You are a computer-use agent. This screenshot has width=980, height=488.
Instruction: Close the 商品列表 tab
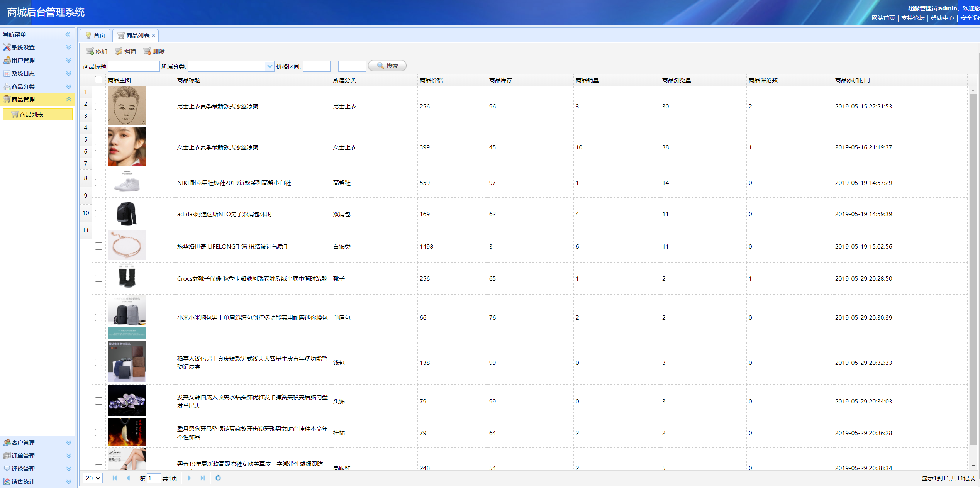[x=154, y=36]
